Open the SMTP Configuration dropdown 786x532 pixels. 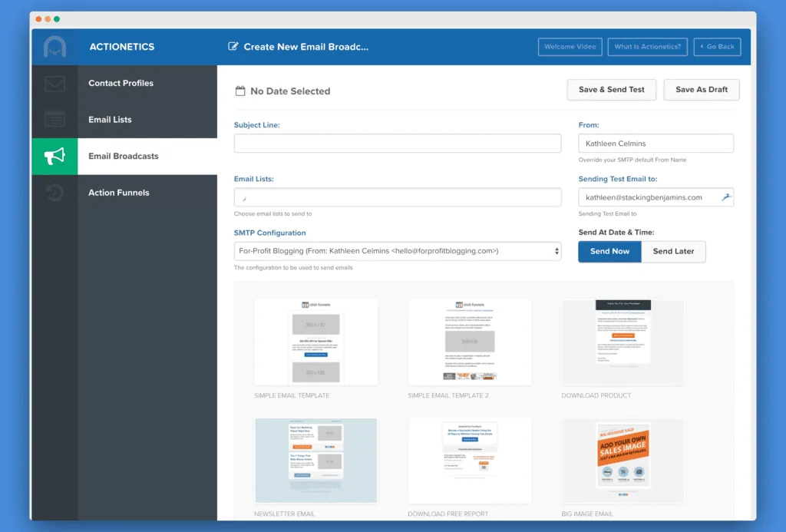click(x=398, y=251)
